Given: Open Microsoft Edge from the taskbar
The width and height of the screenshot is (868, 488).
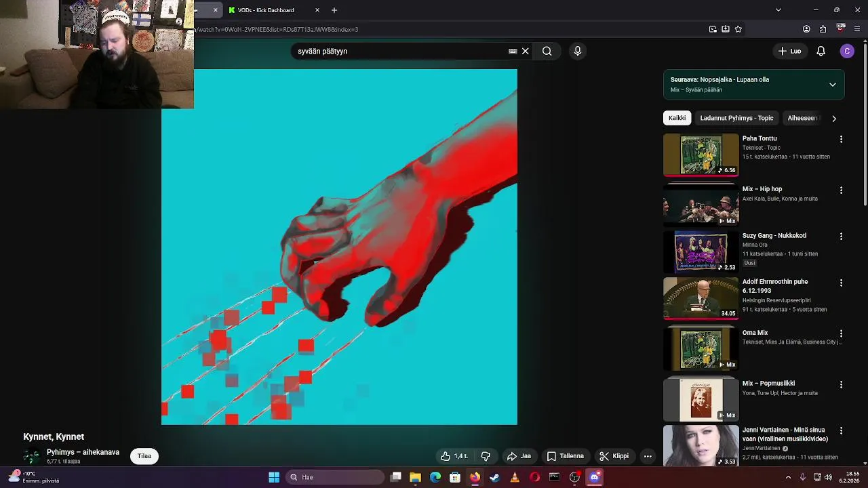Looking at the screenshot, I should (x=435, y=477).
